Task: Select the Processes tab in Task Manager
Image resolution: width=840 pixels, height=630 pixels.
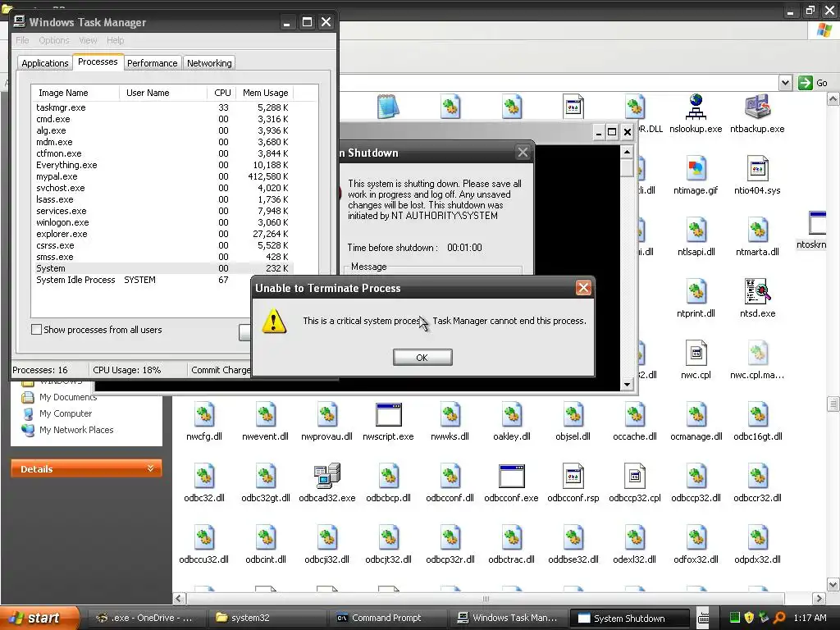Action: pyautogui.click(x=98, y=62)
